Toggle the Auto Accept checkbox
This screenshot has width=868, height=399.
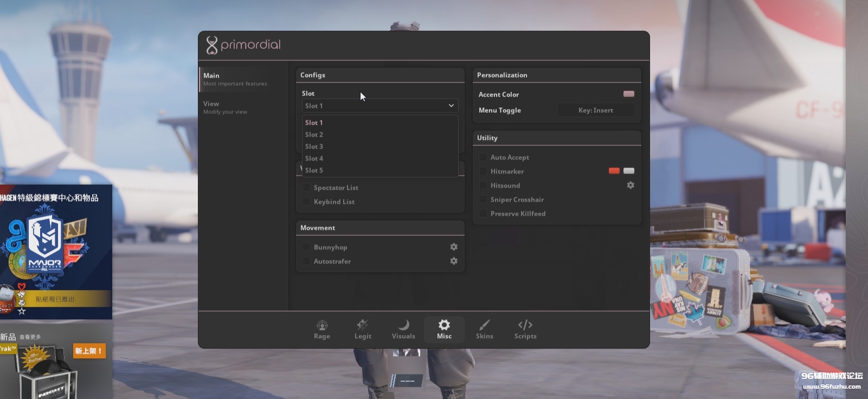483,157
